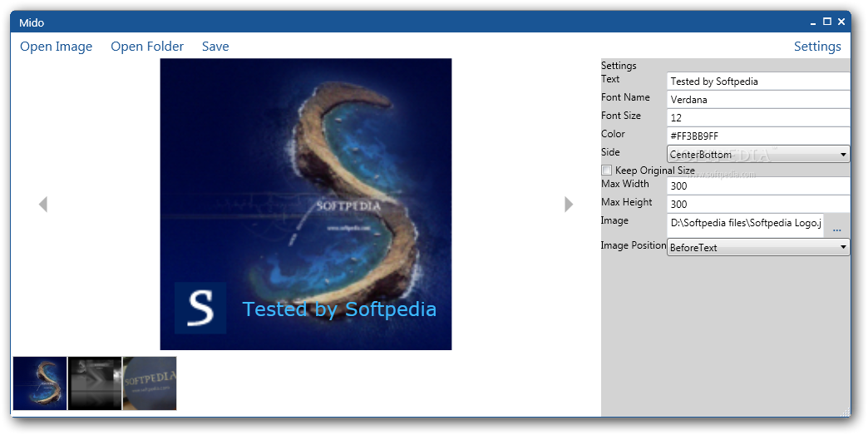868x435 pixels.
Task: Select the blue island S thumbnail
Action: click(40, 383)
